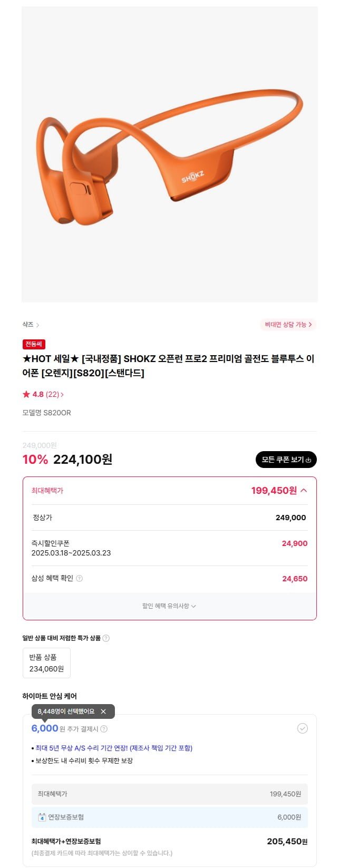359x868 pixels.
Task: Select the 반품 상품 234,060원 option
Action: pyautogui.click(x=46, y=663)
